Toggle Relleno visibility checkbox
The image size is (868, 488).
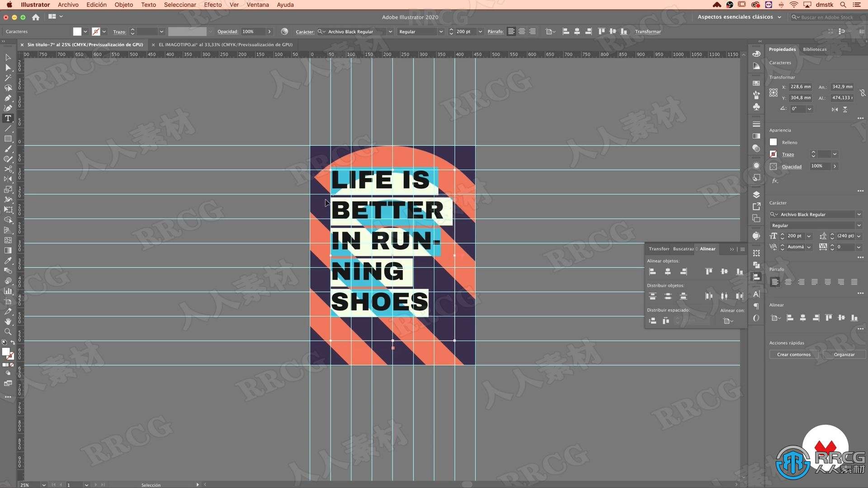click(x=774, y=142)
